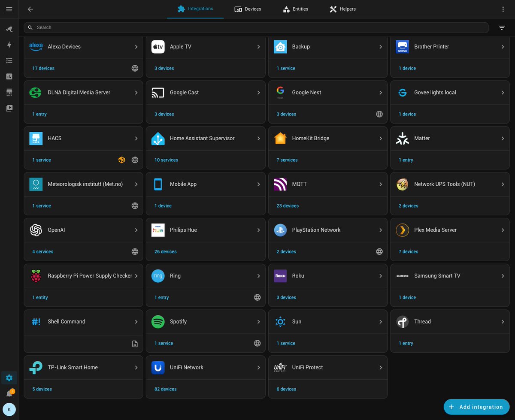Open the History bar chart panel
515x420 pixels.
tap(9, 76)
